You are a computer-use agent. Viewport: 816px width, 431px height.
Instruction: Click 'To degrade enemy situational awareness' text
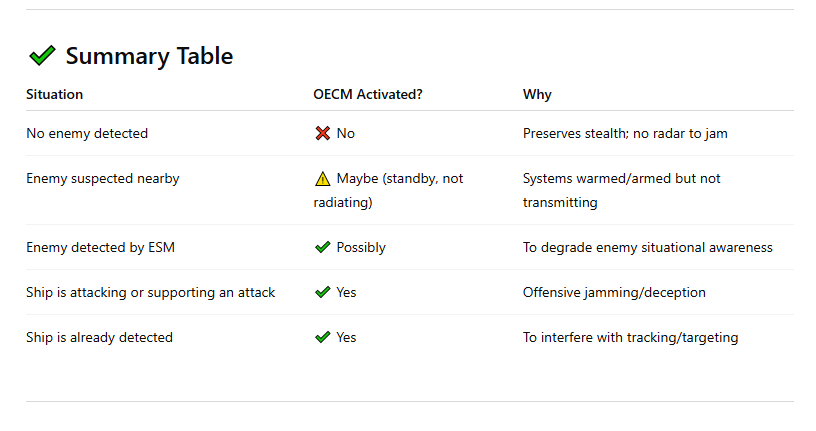pos(647,247)
